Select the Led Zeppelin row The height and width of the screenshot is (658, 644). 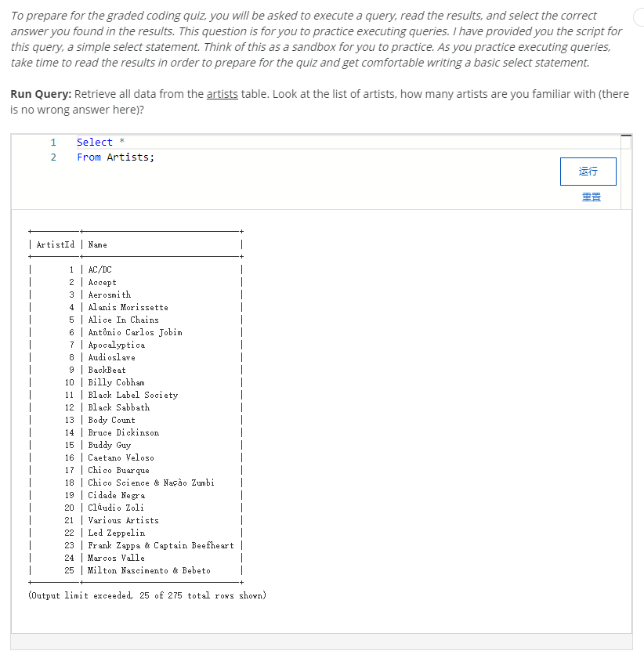coord(114,533)
